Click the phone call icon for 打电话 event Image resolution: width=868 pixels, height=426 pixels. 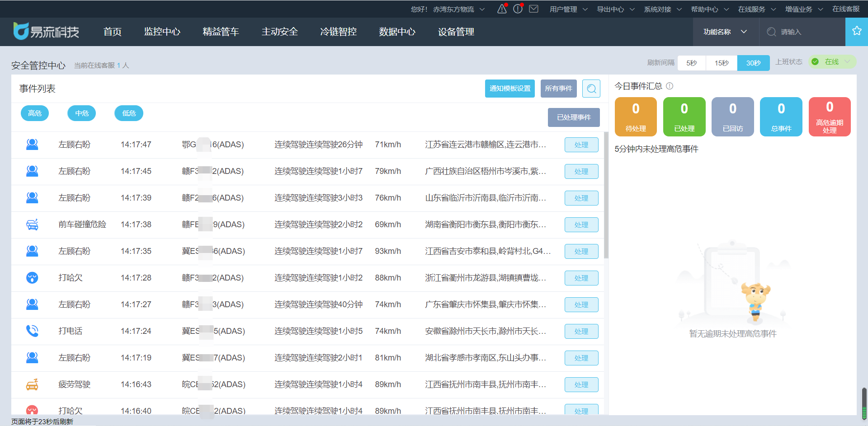[x=32, y=331]
